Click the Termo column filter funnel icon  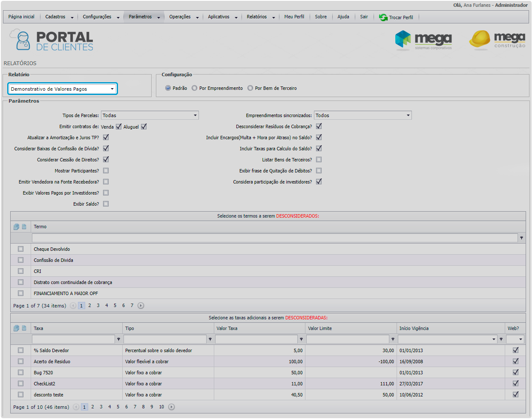521,238
